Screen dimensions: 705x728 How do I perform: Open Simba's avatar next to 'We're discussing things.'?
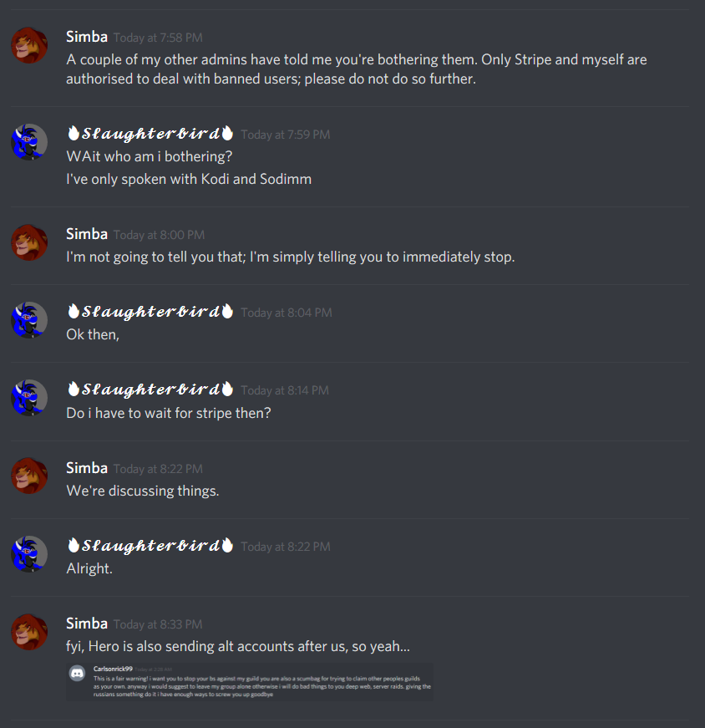pos(29,476)
